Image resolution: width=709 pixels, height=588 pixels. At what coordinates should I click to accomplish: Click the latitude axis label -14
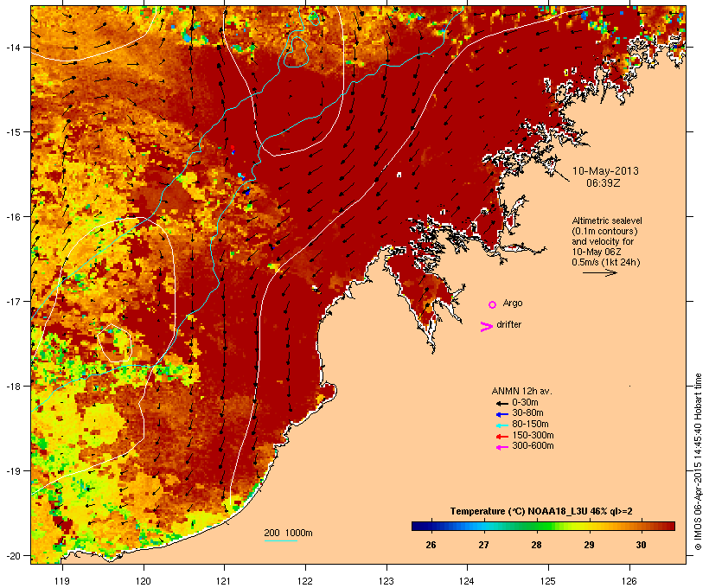(12, 48)
